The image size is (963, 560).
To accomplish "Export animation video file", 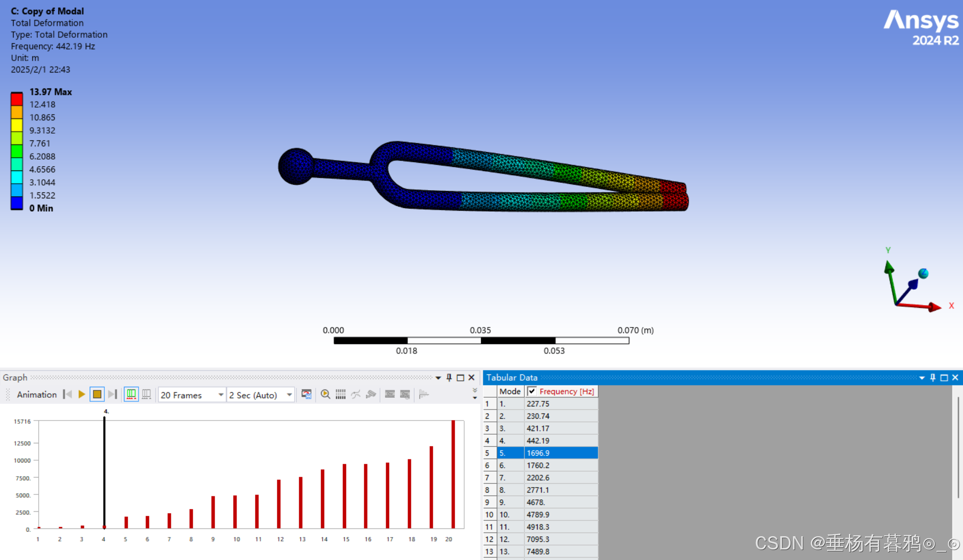I will [x=306, y=394].
